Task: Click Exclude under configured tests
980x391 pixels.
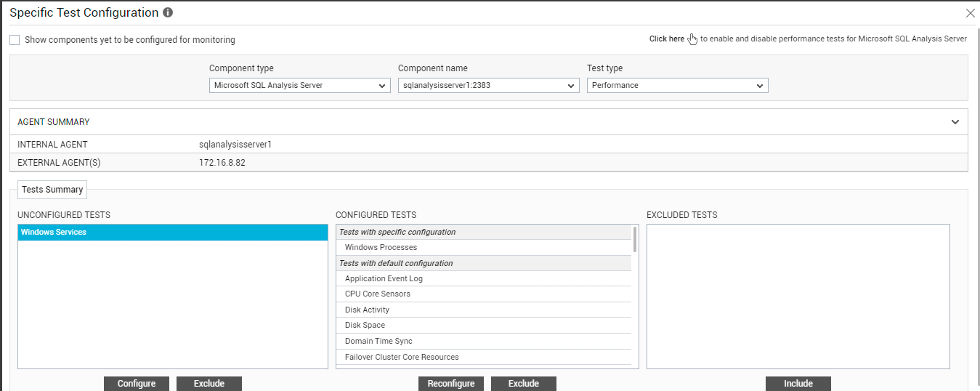Action: [524, 384]
